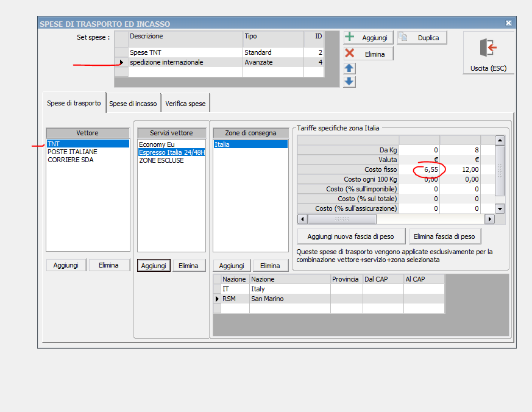Screen dimensions: 532x412
Task: Click Aggiungi under Vettore list
Action: tap(66, 265)
